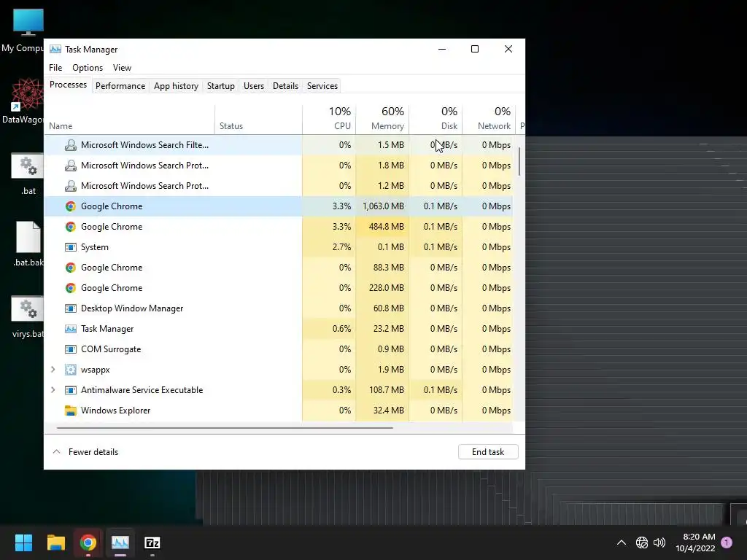Open the notification badge in the tray
This screenshot has width=747, height=560.
pyautogui.click(x=727, y=542)
